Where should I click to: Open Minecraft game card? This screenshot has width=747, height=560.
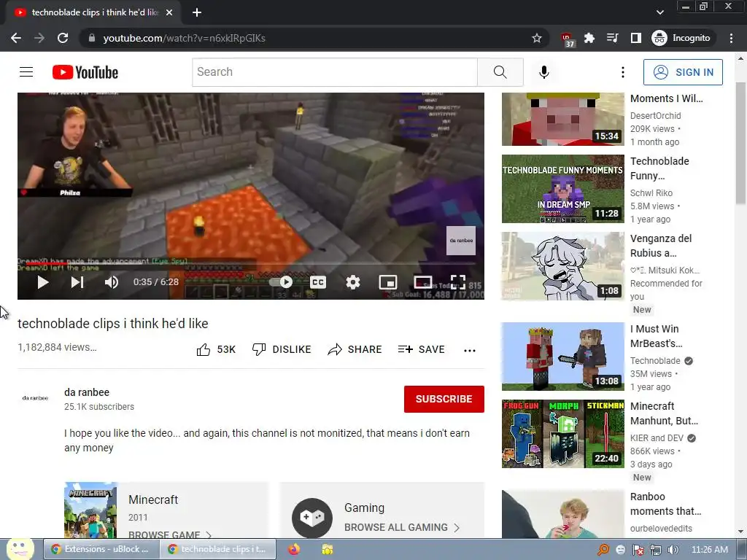point(166,510)
